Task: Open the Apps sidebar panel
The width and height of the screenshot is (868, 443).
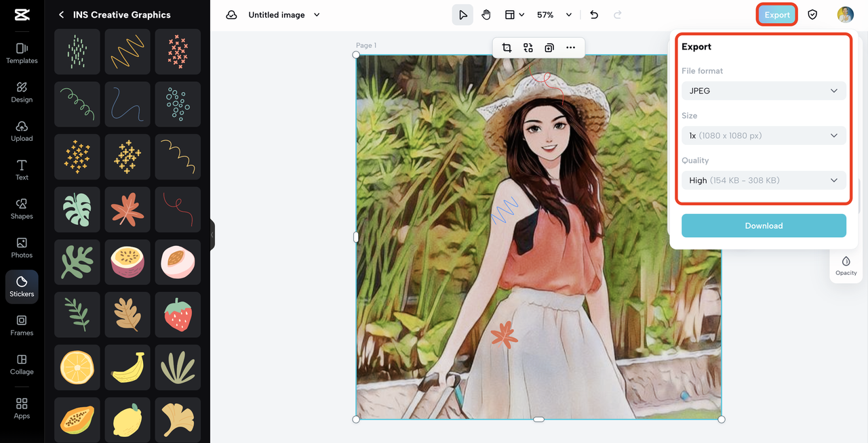Action: coord(22,408)
